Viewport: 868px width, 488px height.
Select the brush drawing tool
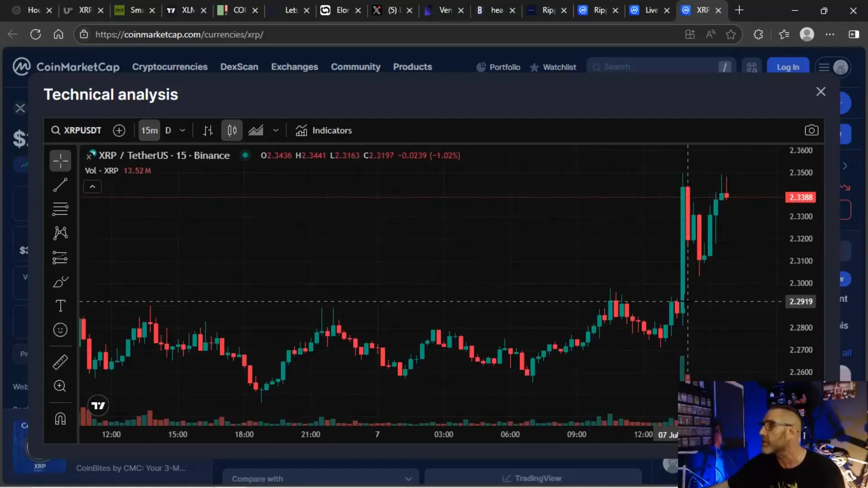point(60,282)
